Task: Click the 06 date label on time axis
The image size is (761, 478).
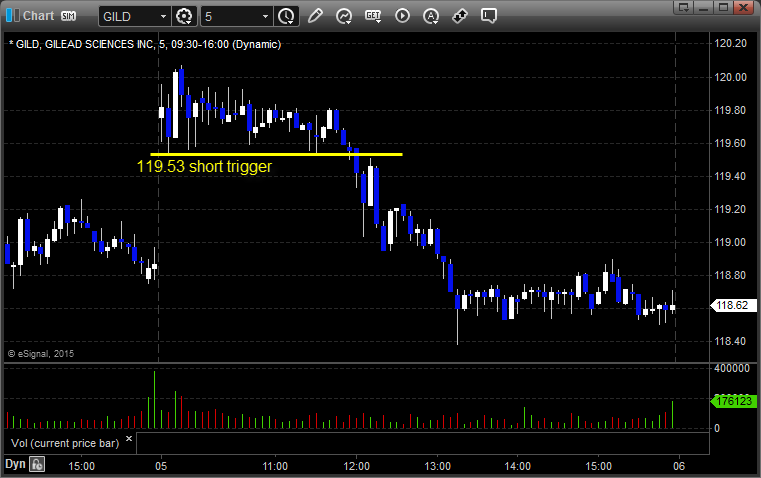Action: coord(679,466)
